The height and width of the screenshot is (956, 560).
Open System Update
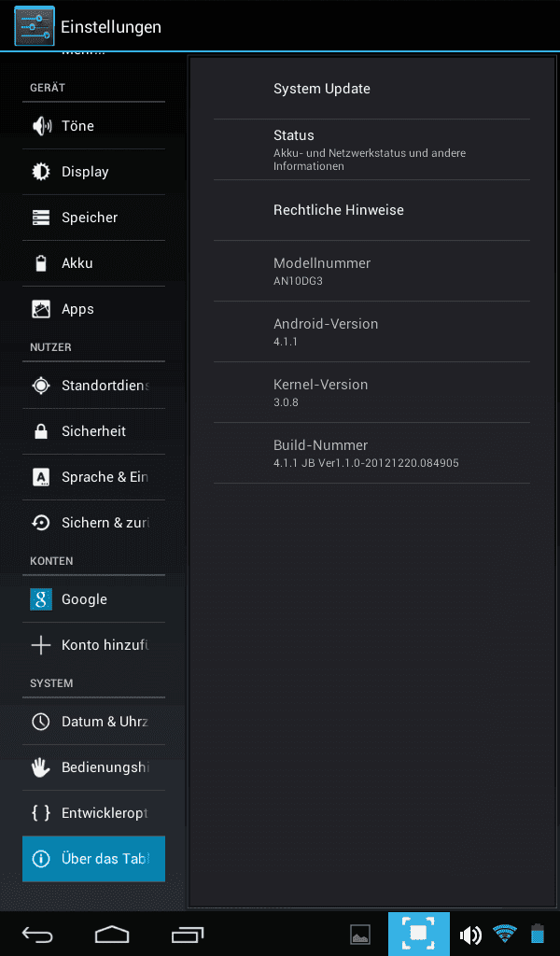point(371,89)
